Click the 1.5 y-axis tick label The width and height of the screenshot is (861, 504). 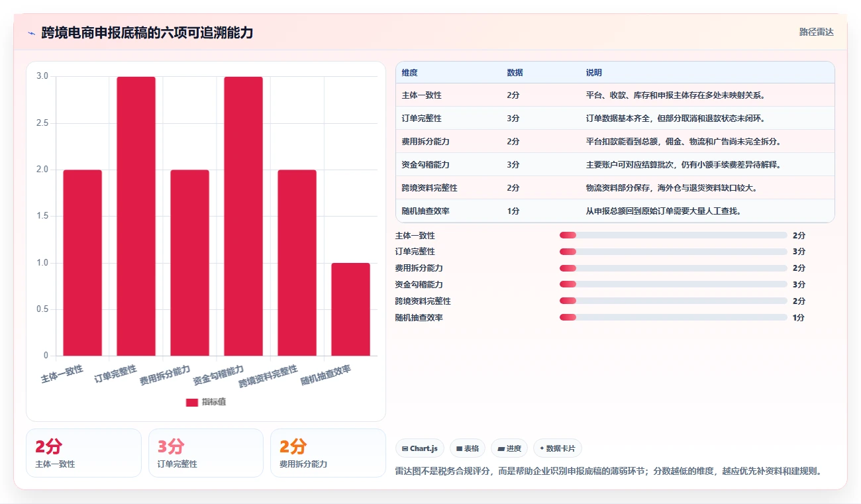pyautogui.click(x=42, y=216)
